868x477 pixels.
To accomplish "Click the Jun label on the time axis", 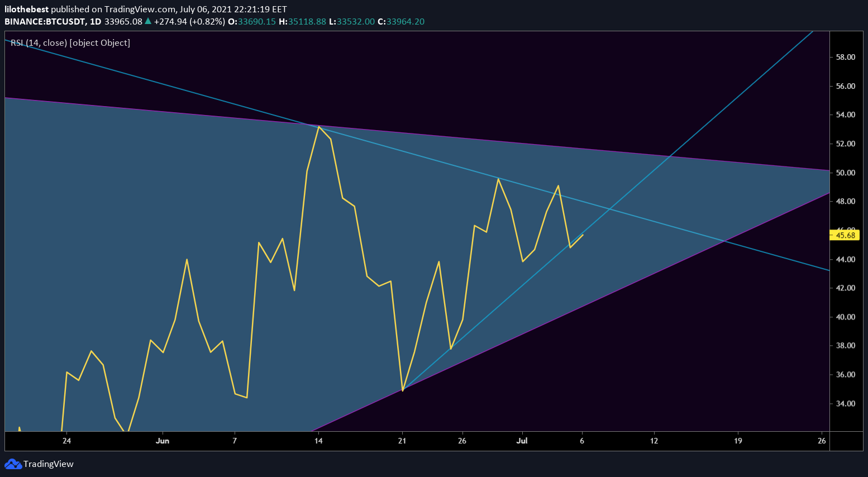I will [163, 441].
